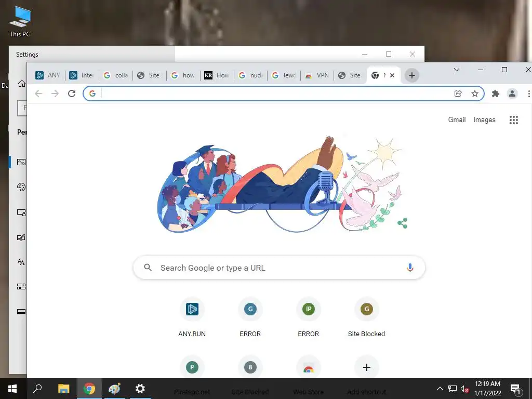This screenshot has width=532, height=399.
Task: Open the Windows Start menu
Action: pos(12,389)
